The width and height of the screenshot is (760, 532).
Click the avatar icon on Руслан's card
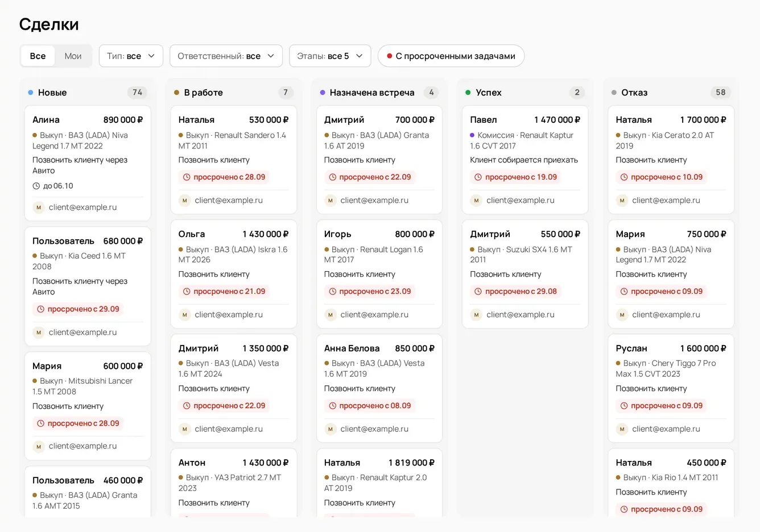[622, 429]
